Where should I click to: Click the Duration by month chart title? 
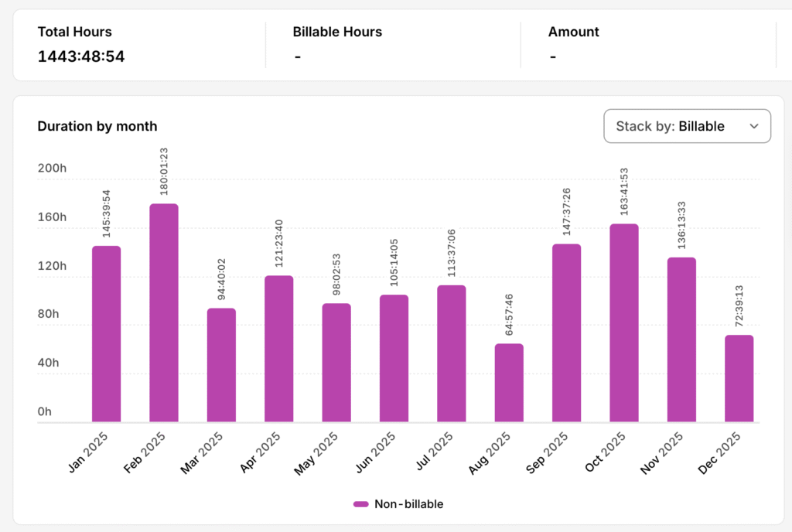97,126
